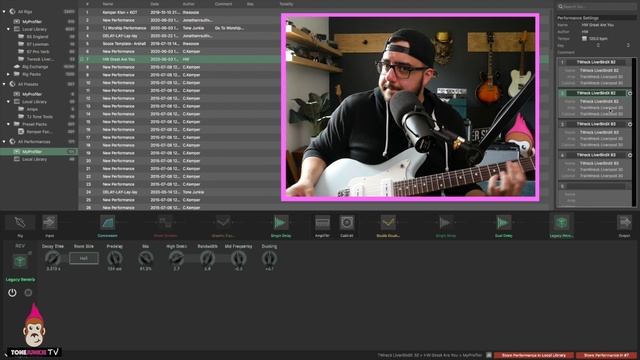Open the Dual Delay module
Viewport: 640px width, 360px height.
pos(503,222)
